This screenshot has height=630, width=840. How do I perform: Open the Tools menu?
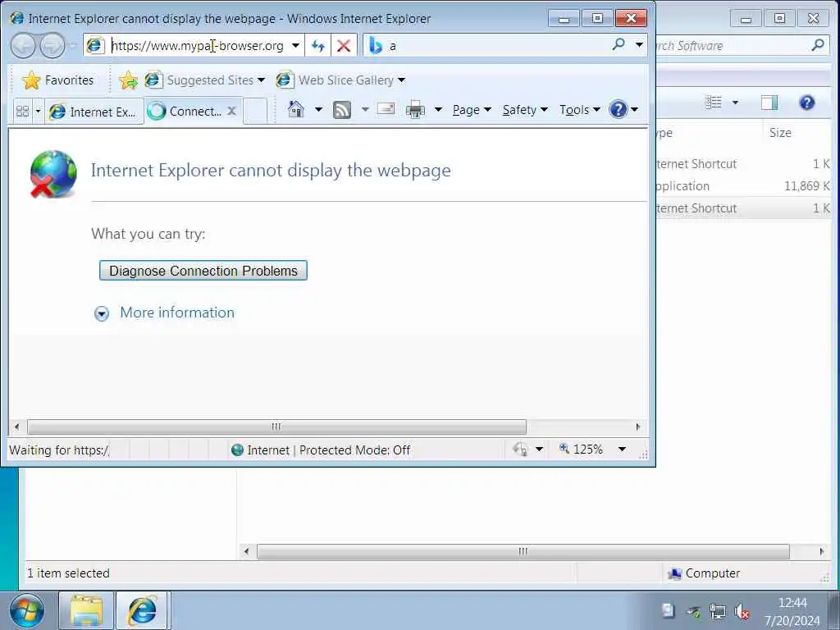(x=580, y=110)
